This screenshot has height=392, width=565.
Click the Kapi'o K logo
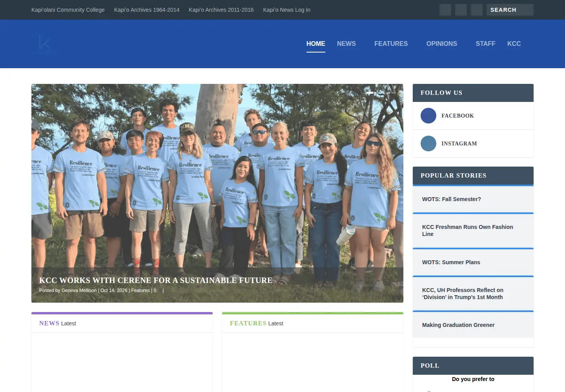click(x=44, y=44)
